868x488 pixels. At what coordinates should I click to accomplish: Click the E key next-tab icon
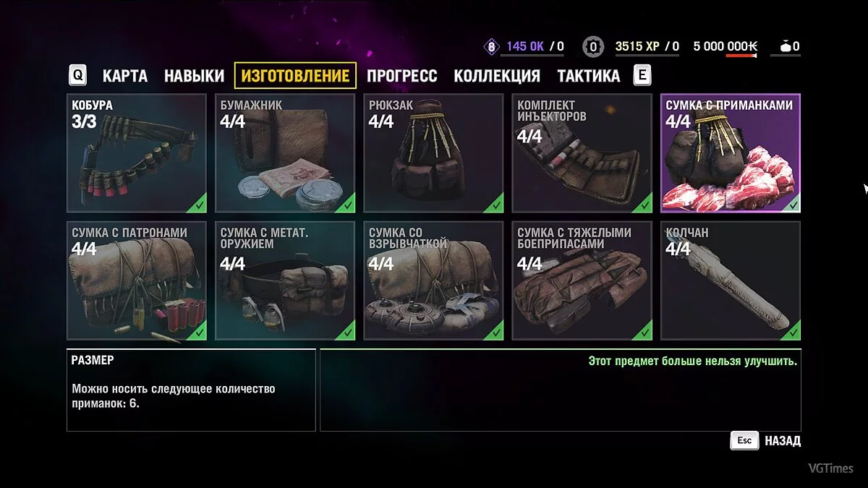pyautogui.click(x=642, y=75)
